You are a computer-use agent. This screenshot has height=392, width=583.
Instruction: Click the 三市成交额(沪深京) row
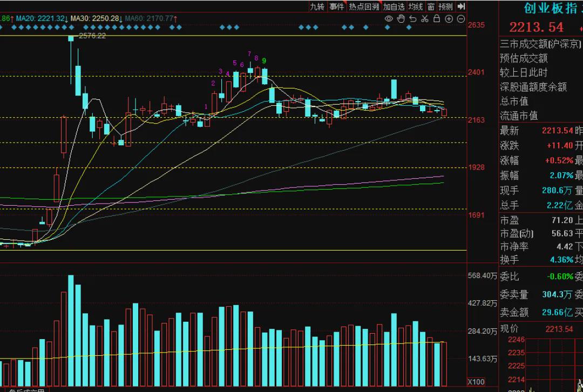tap(540, 44)
